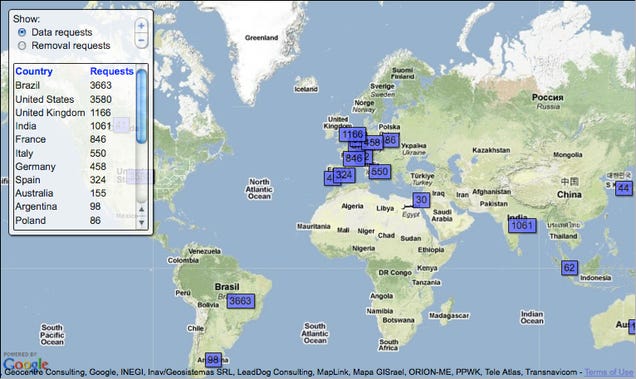Viewport: 636px width, 379px height.
Task: Select the Removal requests radio button
Action: 22,46
